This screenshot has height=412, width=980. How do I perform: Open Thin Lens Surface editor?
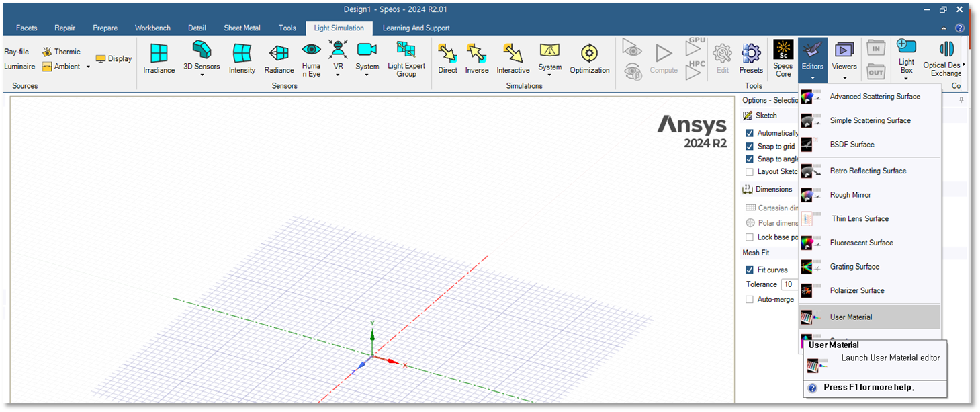tap(870, 218)
